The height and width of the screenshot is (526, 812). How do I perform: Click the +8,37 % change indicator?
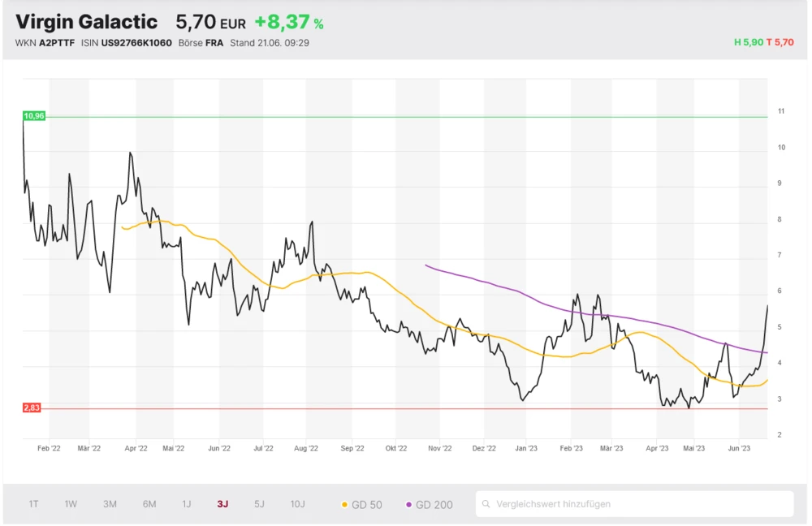coord(288,23)
